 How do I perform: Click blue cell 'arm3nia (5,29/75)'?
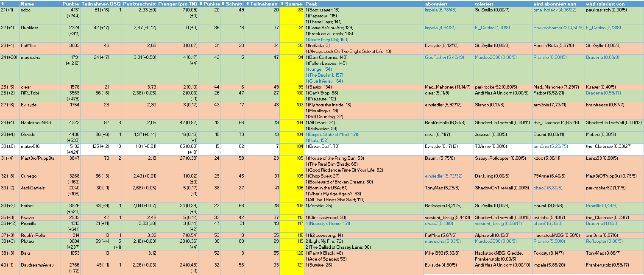point(550,146)
